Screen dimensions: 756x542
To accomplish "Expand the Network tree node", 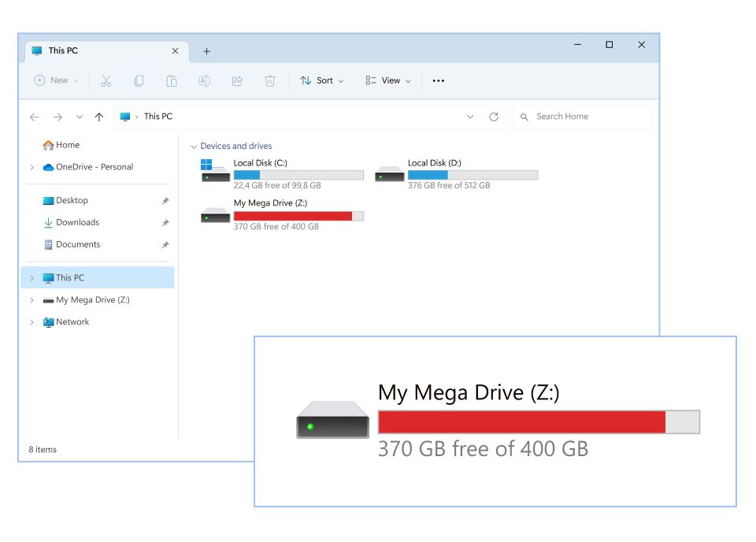I will [31, 322].
